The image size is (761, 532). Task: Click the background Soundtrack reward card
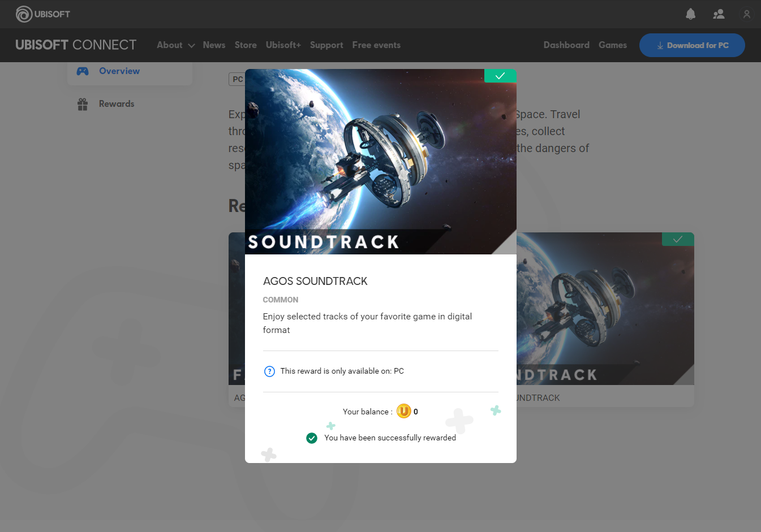coord(605,319)
